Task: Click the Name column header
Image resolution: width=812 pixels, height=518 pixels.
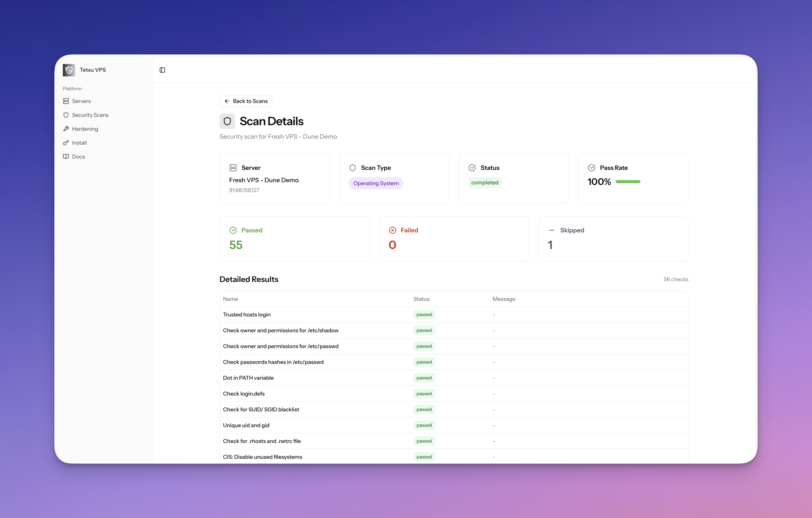Action: 230,299
